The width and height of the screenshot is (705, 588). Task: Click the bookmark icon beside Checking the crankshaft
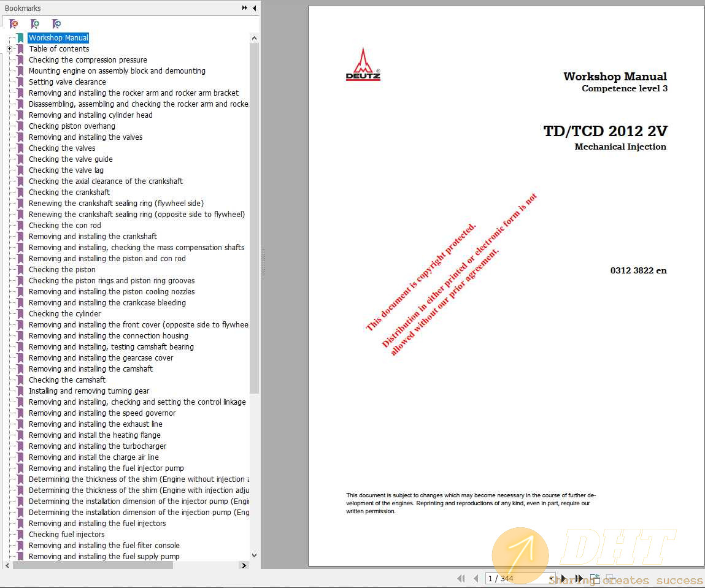[20, 193]
